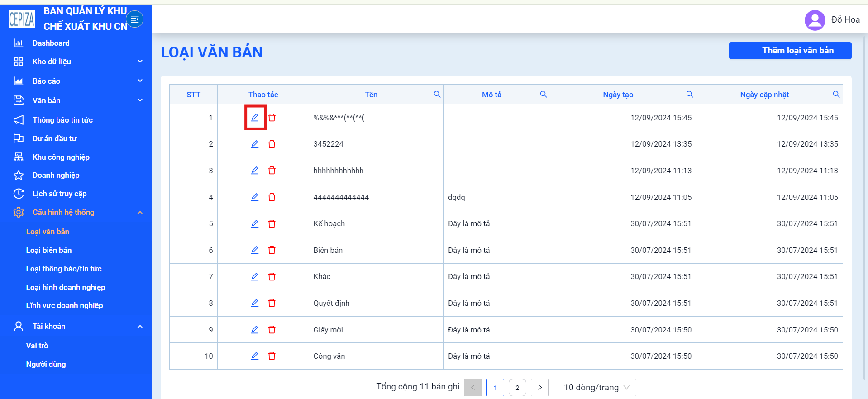Image resolution: width=868 pixels, height=399 pixels.
Task: Go to pagination page 2
Action: 517,387
